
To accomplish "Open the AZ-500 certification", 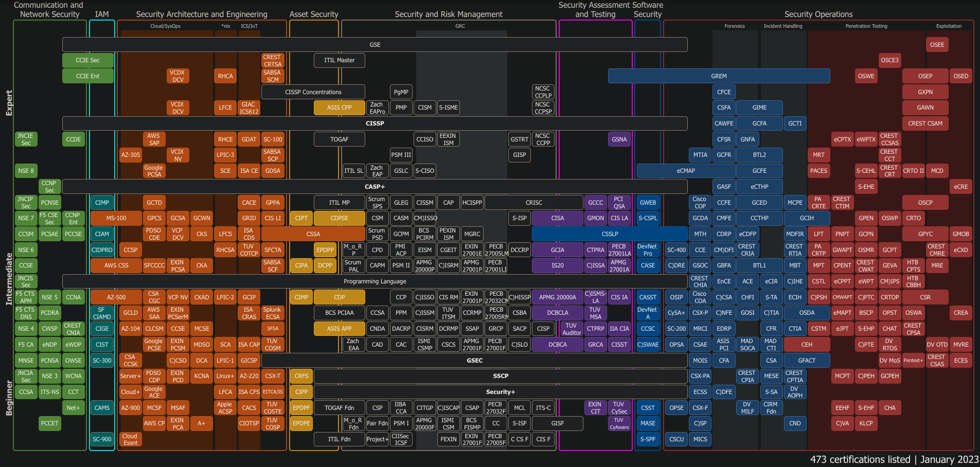I will 116,297.
